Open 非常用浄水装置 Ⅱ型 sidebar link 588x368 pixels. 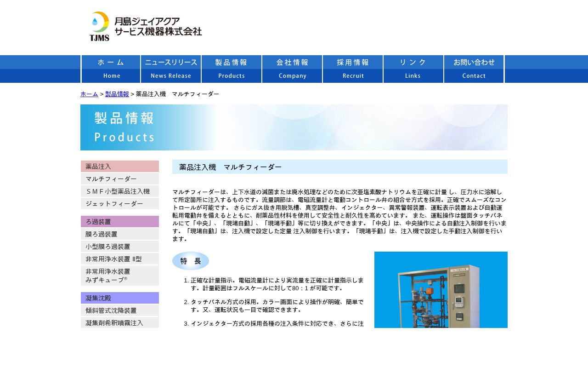[120, 259]
